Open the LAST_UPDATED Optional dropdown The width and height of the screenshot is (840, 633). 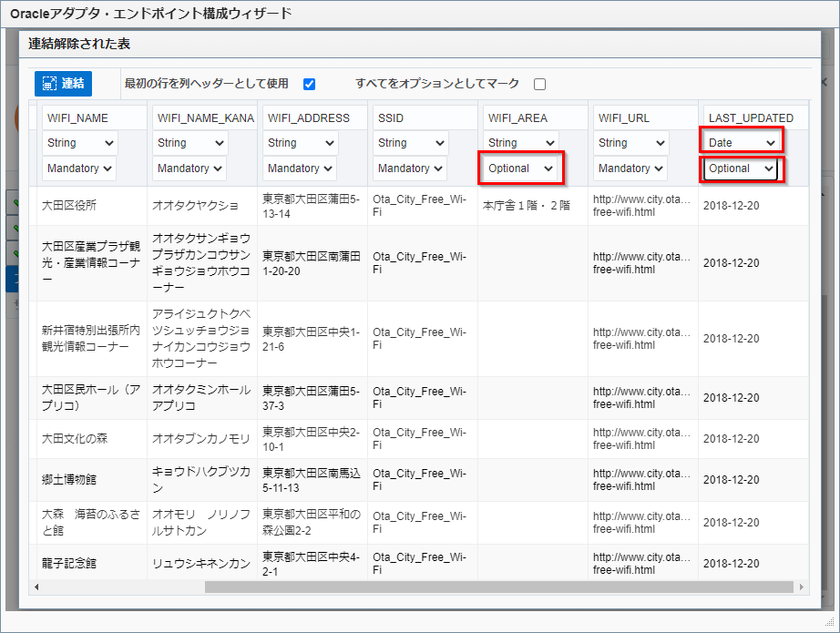coord(742,168)
